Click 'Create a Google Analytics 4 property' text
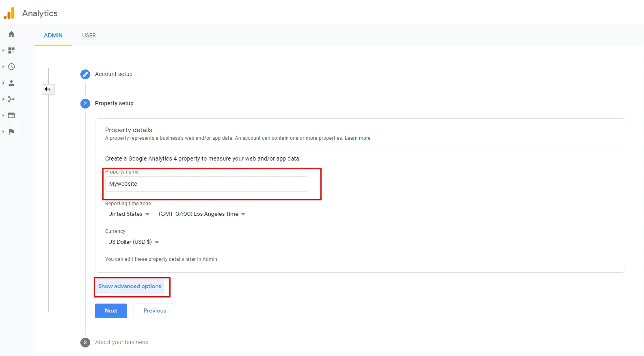 point(203,158)
